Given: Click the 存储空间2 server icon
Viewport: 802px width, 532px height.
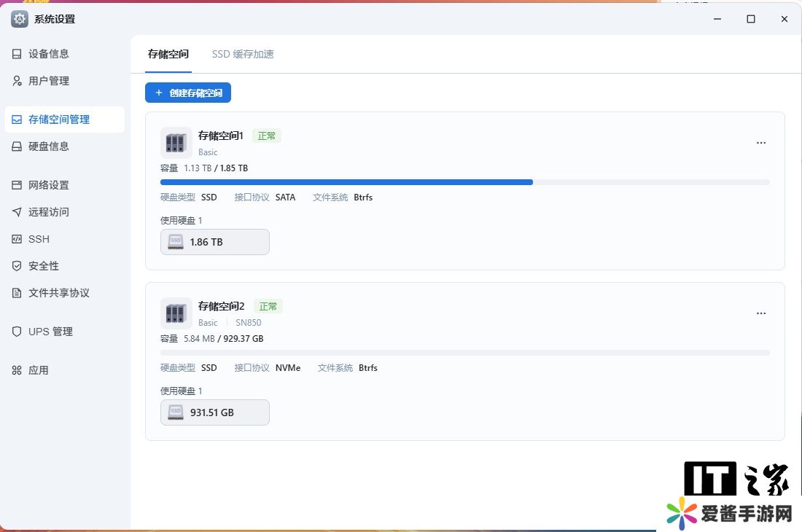Looking at the screenshot, I should coord(176,313).
